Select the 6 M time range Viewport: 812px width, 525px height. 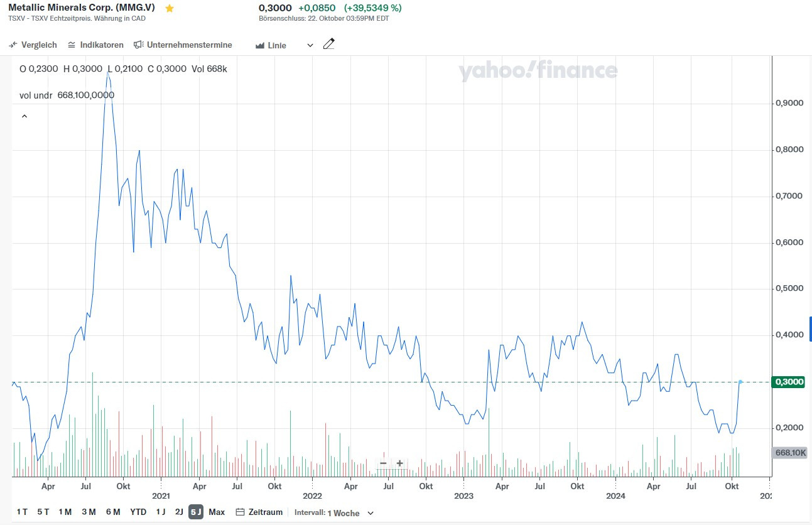pyautogui.click(x=113, y=512)
